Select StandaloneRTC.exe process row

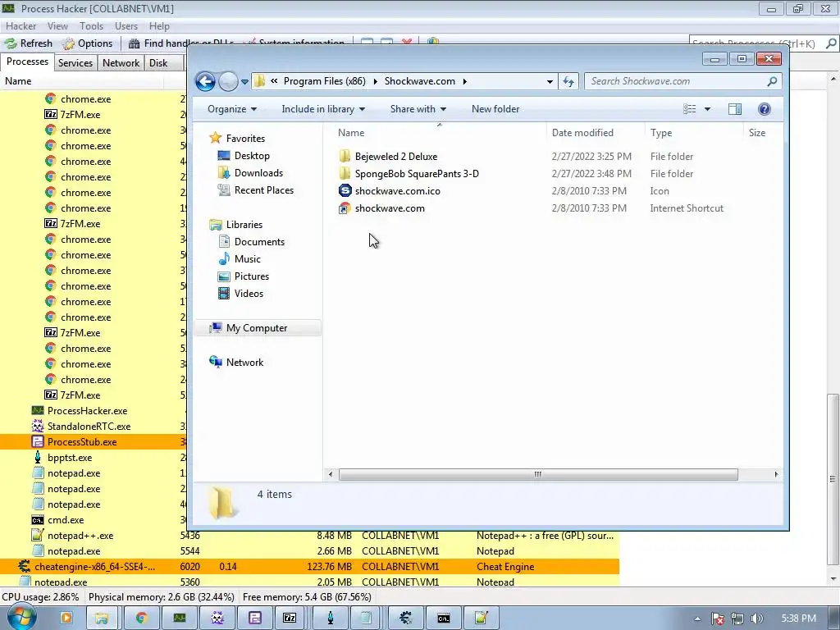pos(94,427)
